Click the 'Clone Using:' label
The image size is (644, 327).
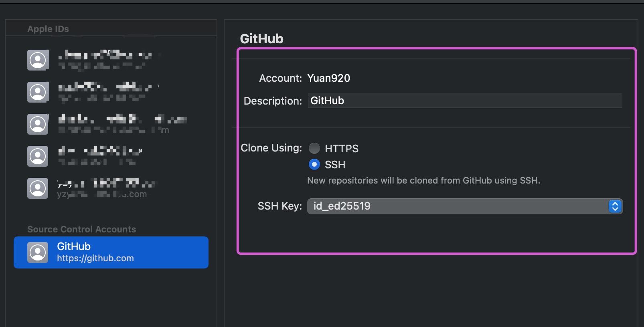(x=271, y=148)
